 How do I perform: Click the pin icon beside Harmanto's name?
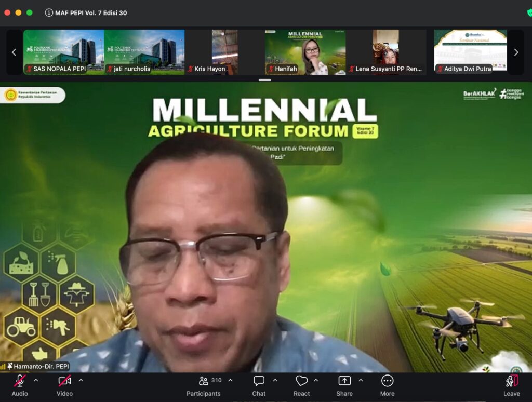(x=10, y=366)
